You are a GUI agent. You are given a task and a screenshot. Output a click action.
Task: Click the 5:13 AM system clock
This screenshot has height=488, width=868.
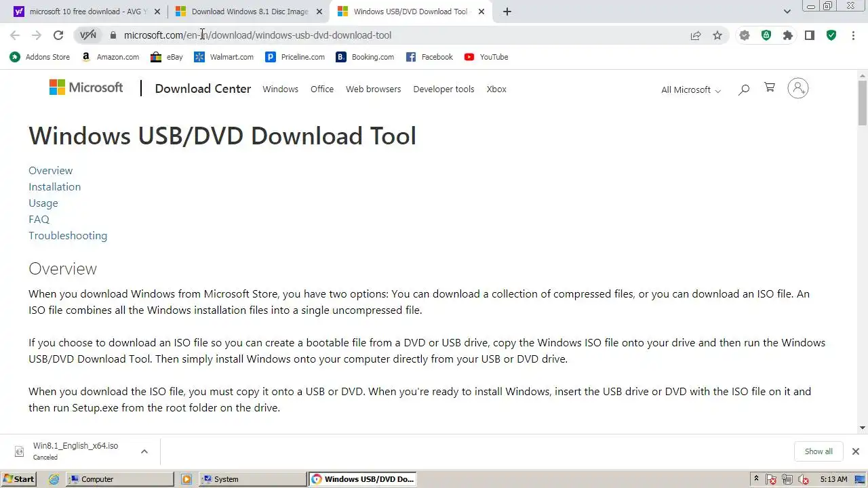[833, 479]
